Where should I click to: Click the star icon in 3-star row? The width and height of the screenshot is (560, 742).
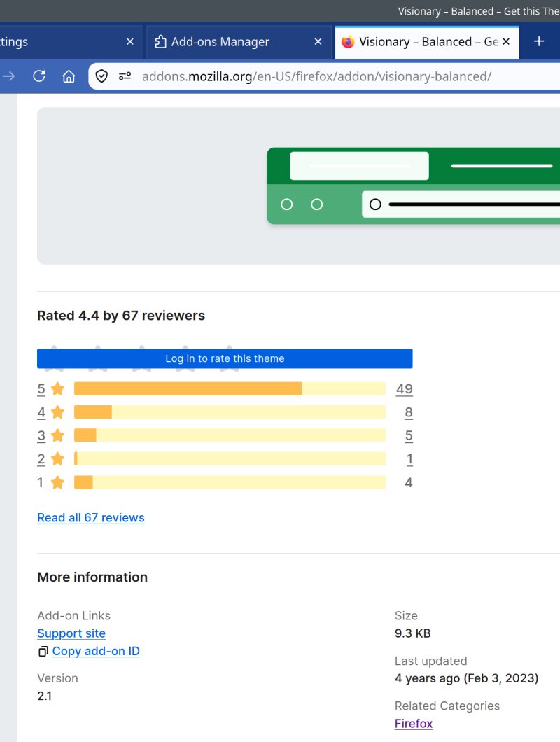pos(58,435)
